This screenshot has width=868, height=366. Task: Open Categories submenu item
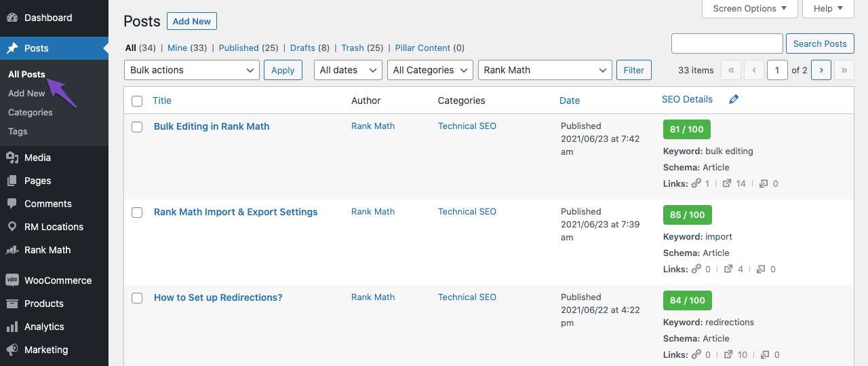(31, 112)
